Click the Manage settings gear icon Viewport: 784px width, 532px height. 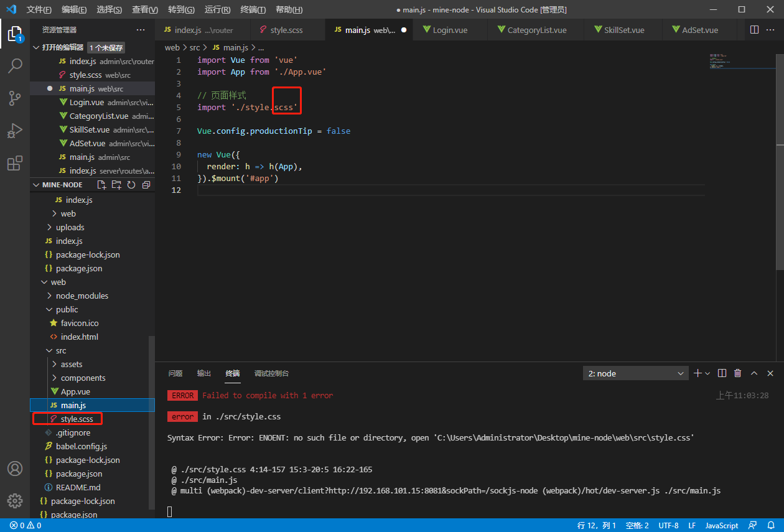tap(15, 500)
